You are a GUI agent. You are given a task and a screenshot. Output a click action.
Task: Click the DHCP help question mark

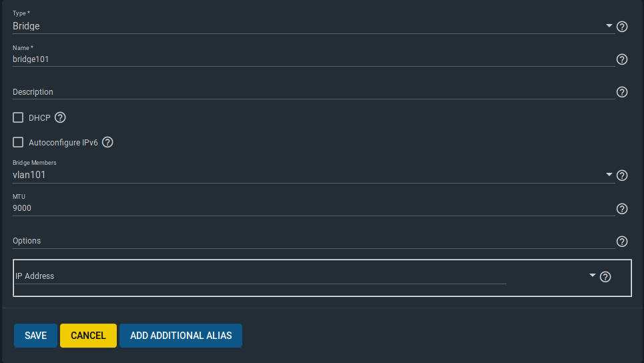coord(60,117)
